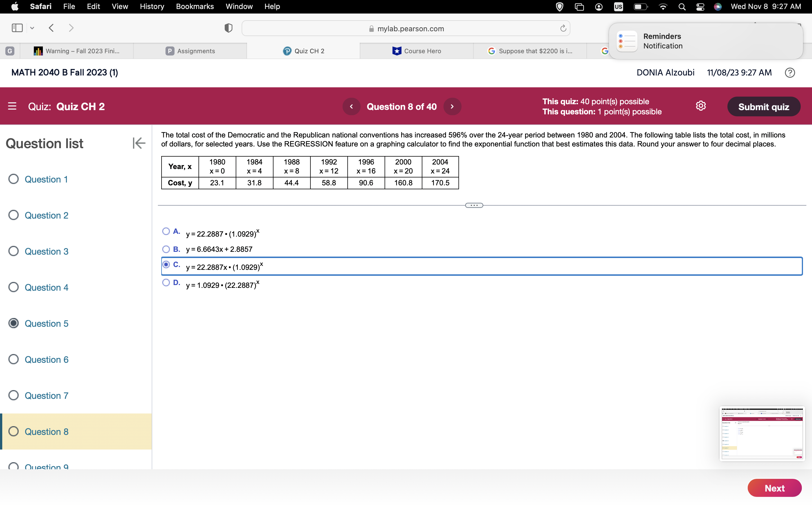The width and height of the screenshot is (812, 507).
Task: Select answer choice D
Action: pyautogui.click(x=166, y=283)
